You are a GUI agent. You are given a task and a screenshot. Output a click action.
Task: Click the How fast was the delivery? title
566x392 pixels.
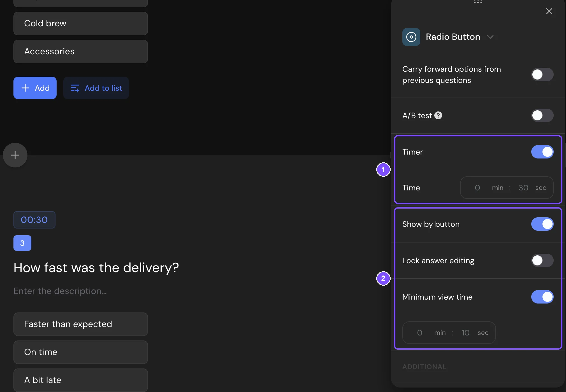click(x=96, y=268)
